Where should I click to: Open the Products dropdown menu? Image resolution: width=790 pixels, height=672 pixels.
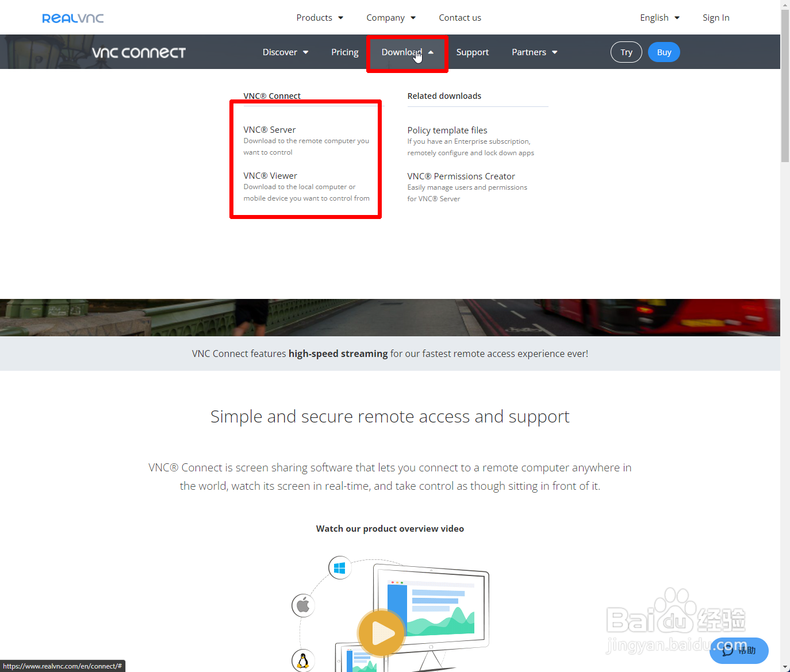[320, 18]
